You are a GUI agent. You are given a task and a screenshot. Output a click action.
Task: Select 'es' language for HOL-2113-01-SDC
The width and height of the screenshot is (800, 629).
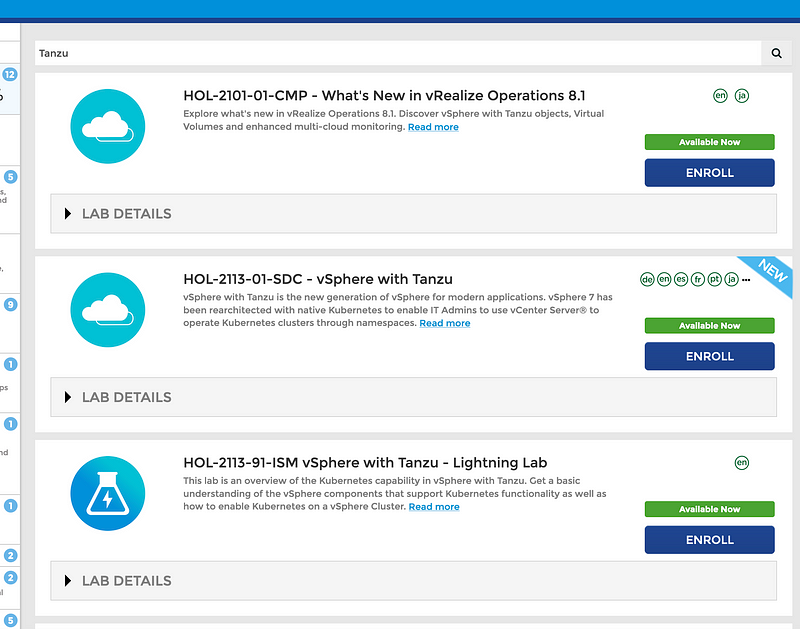coord(681,279)
